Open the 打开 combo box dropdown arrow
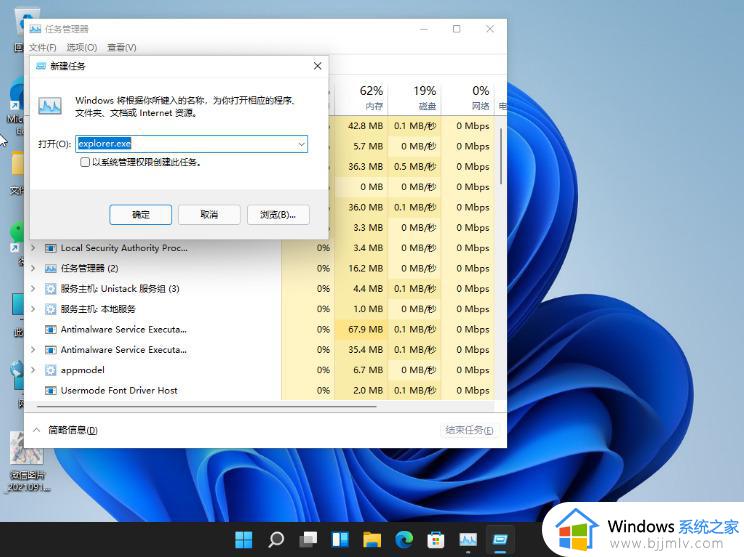This screenshot has width=744, height=557. click(x=301, y=144)
